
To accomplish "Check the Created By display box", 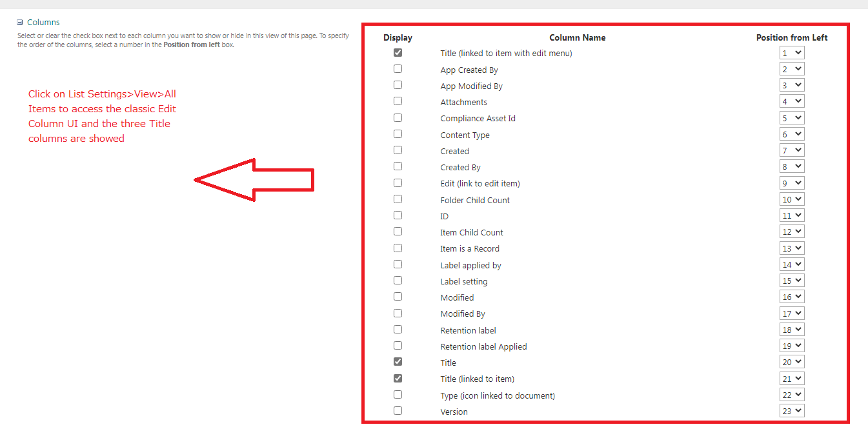I will (x=398, y=166).
